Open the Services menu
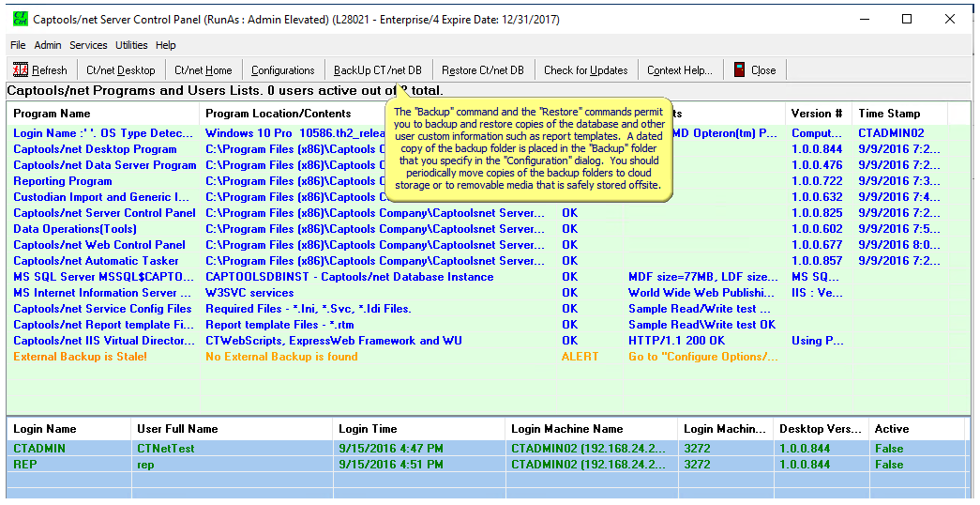Image resolution: width=980 pixels, height=505 pixels. 88,45
